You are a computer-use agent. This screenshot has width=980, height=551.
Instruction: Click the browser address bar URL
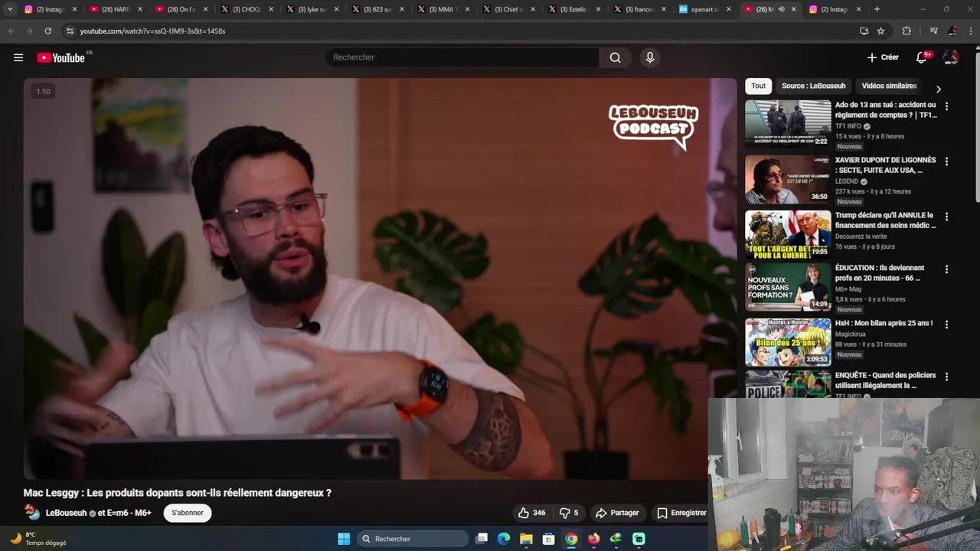pyautogui.click(x=152, y=31)
